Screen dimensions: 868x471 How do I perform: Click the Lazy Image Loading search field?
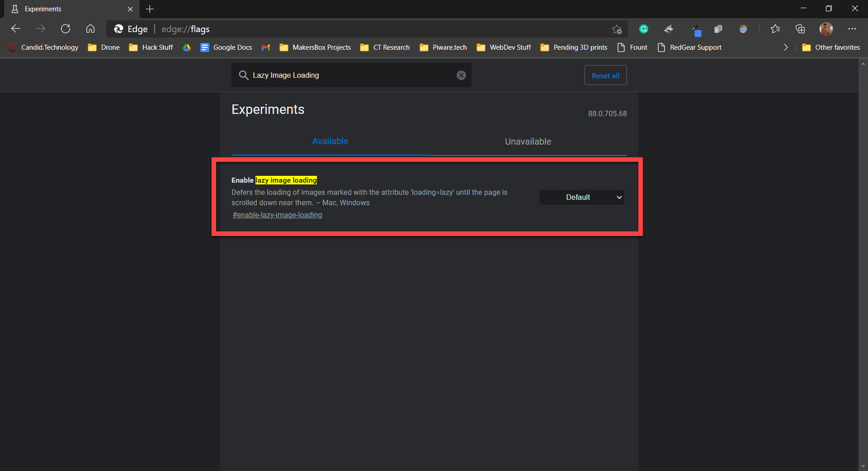[351, 75]
